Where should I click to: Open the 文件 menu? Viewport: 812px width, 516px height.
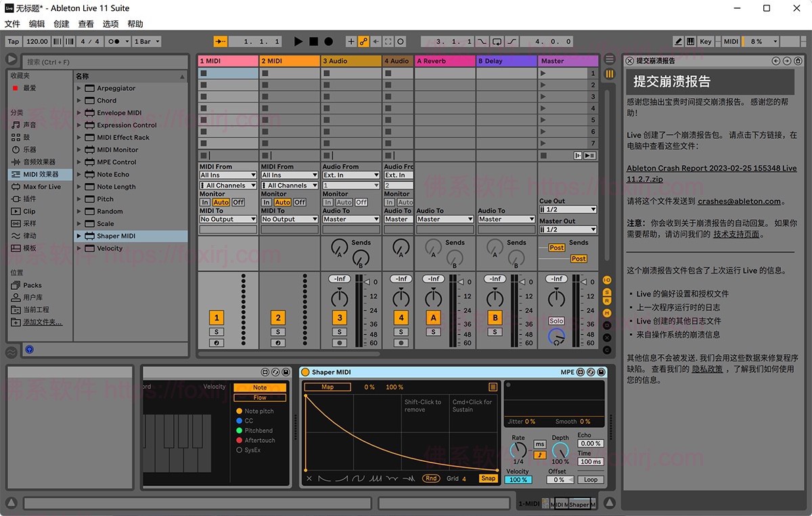pyautogui.click(x=12, y=24)
